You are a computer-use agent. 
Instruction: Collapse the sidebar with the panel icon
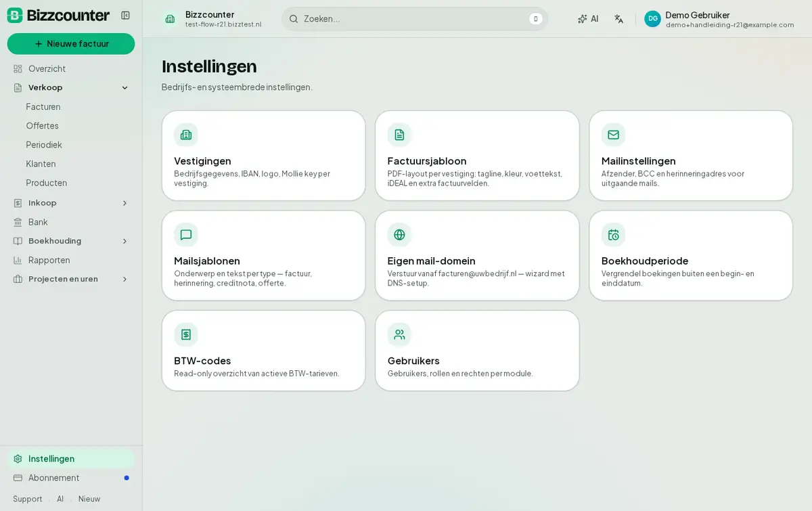coord(125,15)
